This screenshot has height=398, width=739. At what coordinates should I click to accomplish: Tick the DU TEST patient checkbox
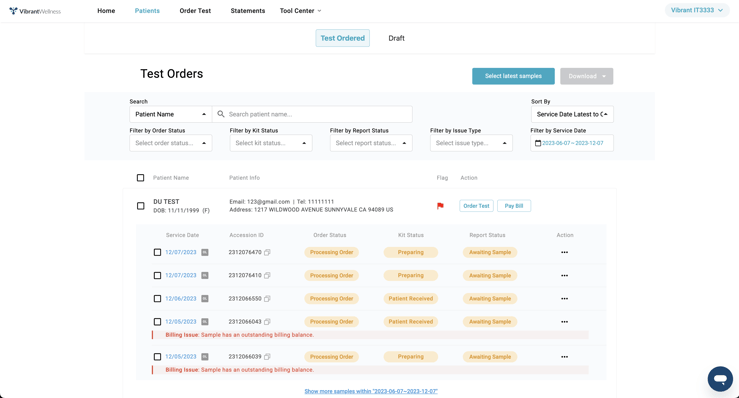click(140, 206)
